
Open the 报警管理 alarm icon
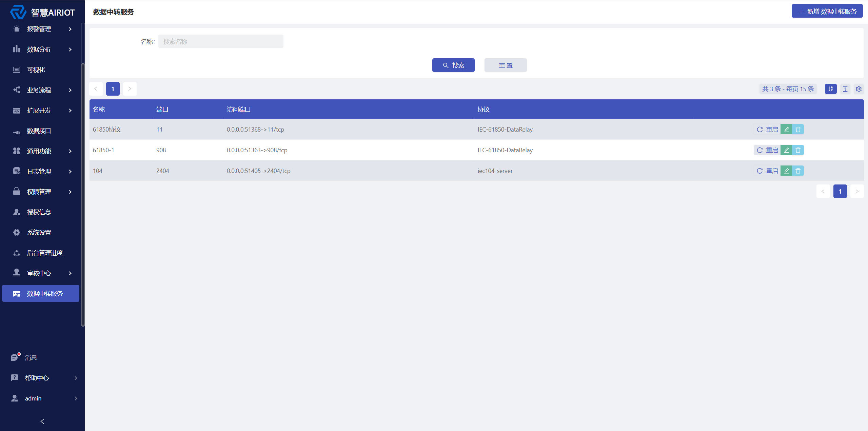coord(16,29)
